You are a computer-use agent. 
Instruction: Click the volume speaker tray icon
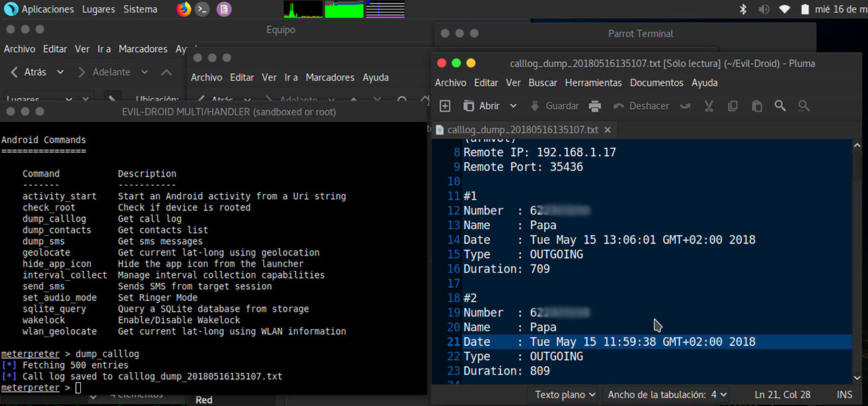pyautogui.click(x=764, y=9)
